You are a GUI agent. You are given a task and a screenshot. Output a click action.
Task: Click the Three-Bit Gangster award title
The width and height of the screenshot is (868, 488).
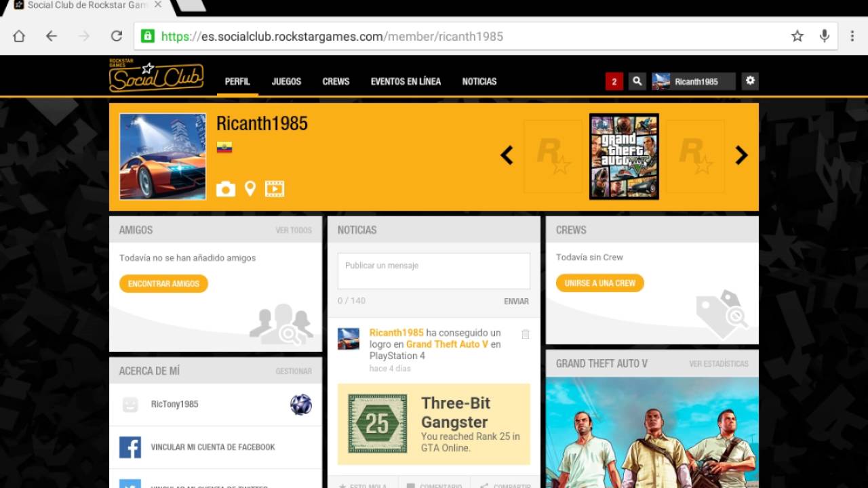pyautogui.click(x=456, y=412)
